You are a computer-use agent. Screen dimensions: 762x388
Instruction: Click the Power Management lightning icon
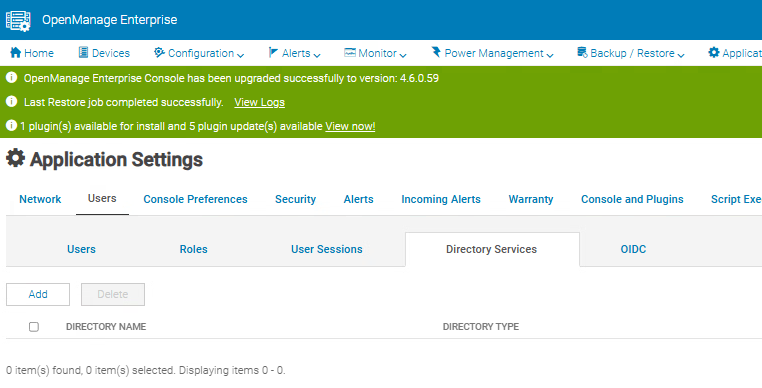pos(436,52)
